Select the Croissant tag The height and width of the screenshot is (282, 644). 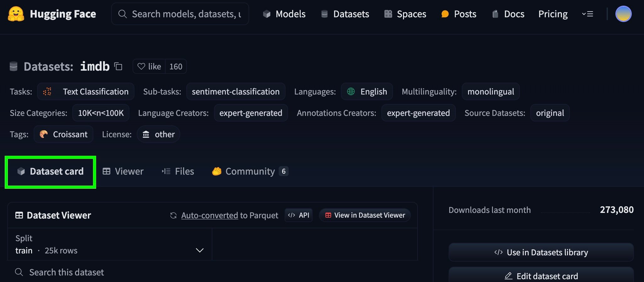click(63, 134)
